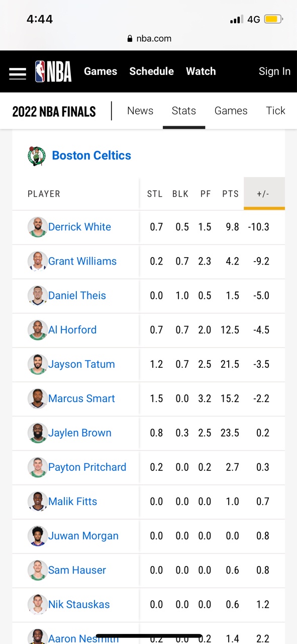This screenshot has height=644, width=297.
Task: Open the Games tab under 2022 Finals
Action: (x=231, y=111)
